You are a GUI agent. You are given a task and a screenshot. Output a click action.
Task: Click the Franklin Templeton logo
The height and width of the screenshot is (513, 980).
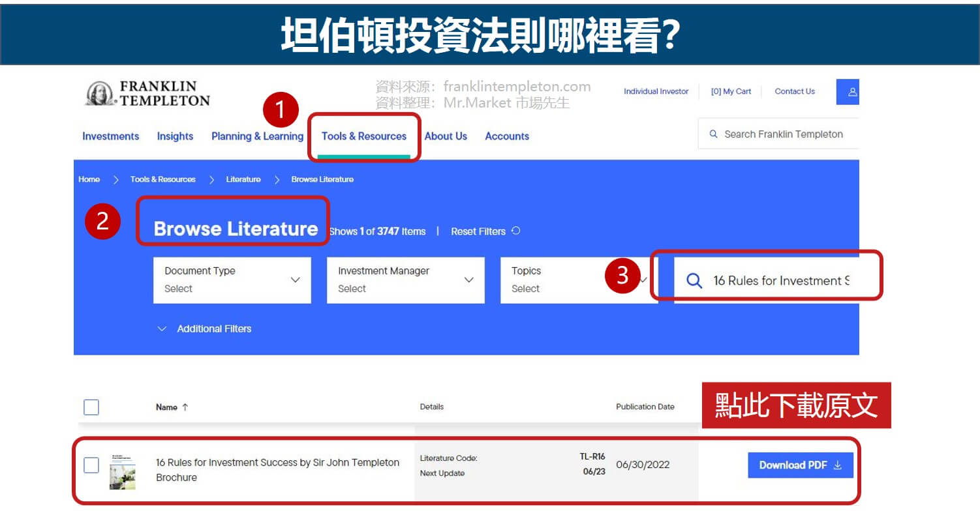pyautogui.click(x=147, y=94)
